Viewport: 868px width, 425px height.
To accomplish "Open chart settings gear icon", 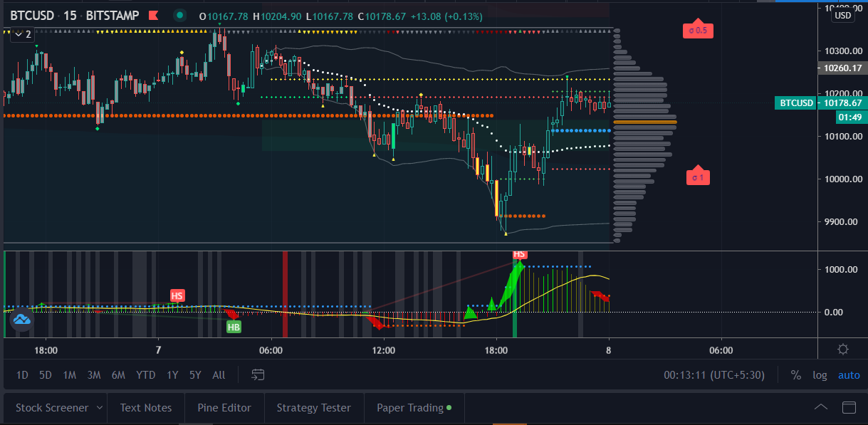I will [x=843, y=349].
